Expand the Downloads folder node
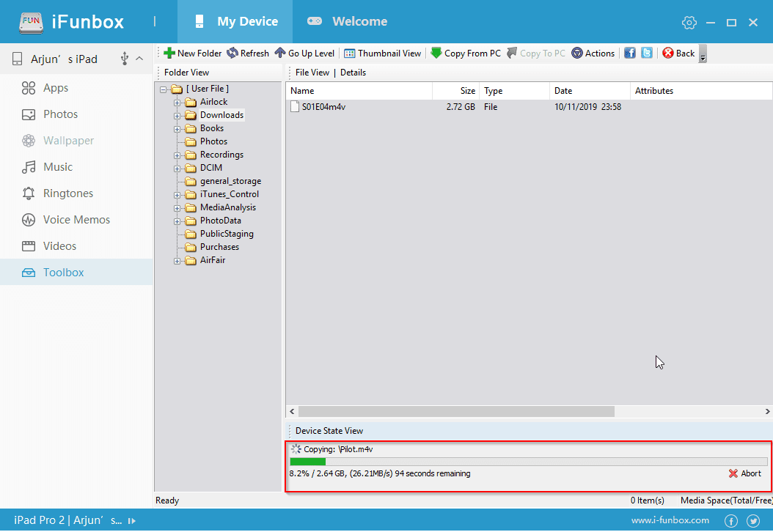 pyautogui.click(x=177, y=116)
